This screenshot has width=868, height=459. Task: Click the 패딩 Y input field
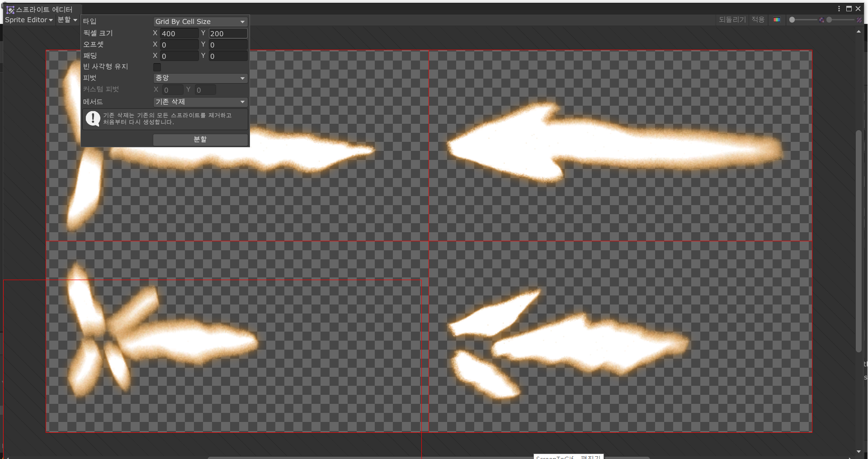pos(228,56)
